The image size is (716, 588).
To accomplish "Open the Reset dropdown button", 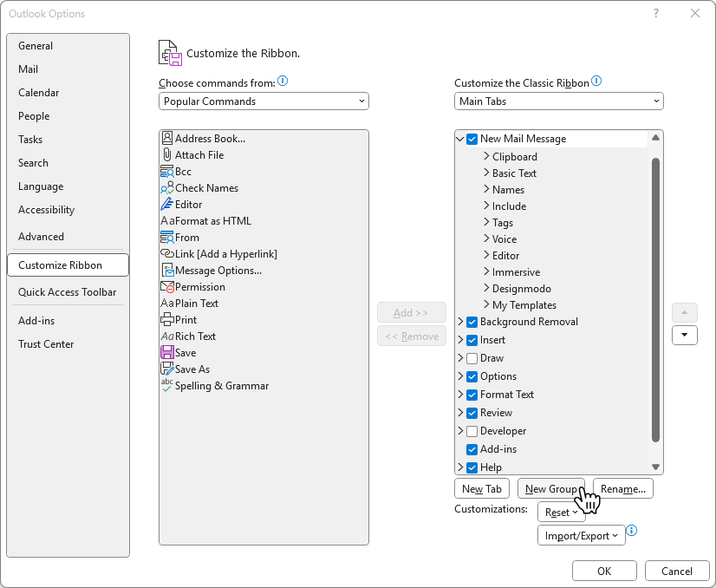I will click(561, 513).
